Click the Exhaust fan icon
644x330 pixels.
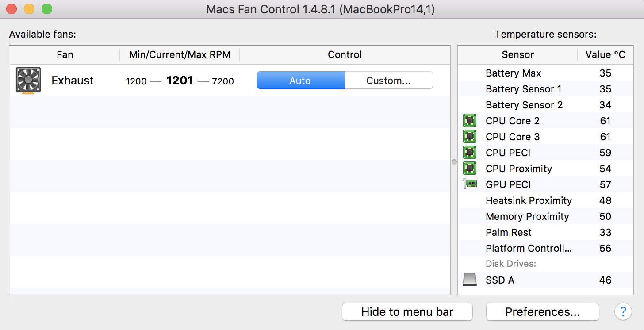pos(28,81)
